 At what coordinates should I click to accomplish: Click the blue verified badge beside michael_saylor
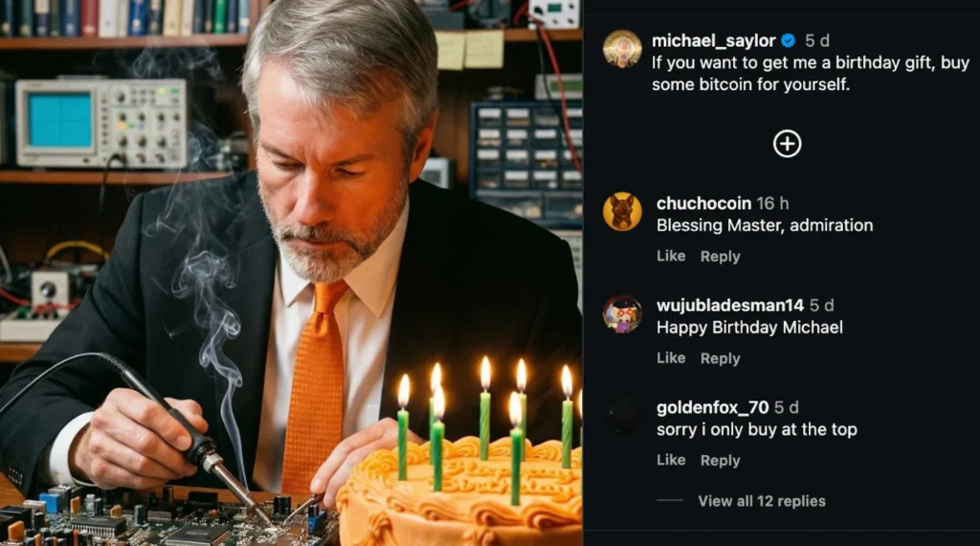788,40
